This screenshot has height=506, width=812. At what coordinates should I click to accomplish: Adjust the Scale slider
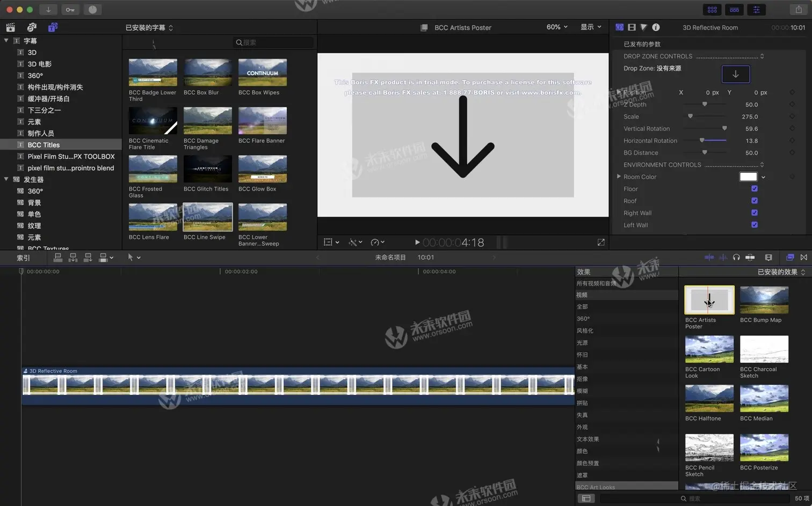tap(705, 116)
